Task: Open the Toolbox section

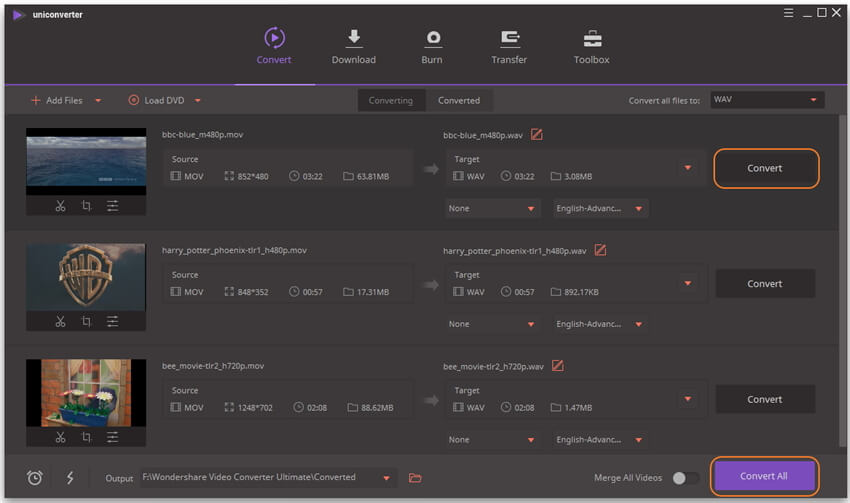Action: 591,47
